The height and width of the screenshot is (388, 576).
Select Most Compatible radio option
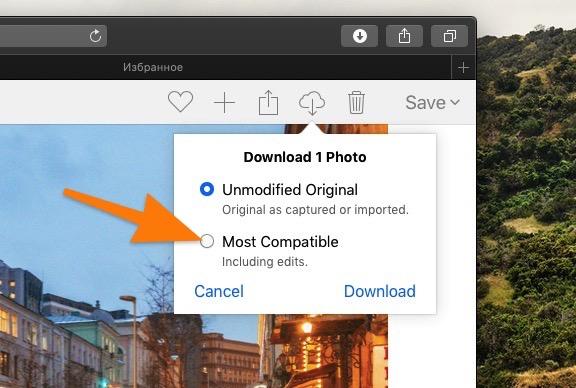point(207,241)
